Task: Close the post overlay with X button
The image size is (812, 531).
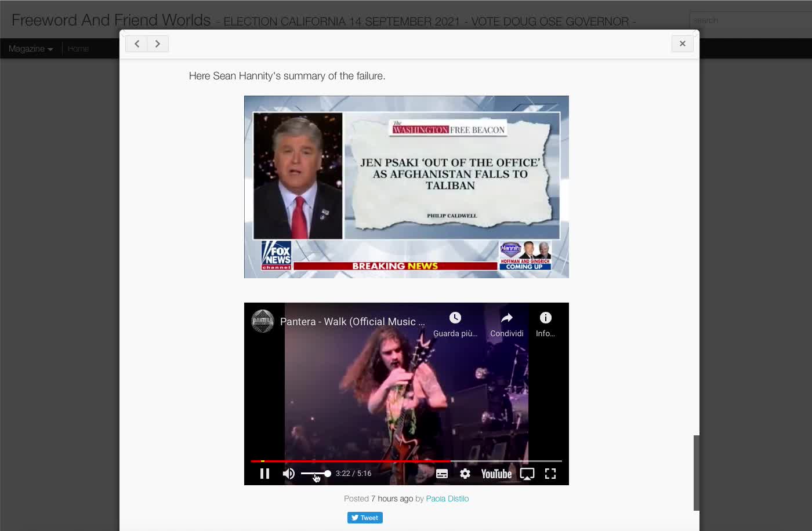Action: 683,43
